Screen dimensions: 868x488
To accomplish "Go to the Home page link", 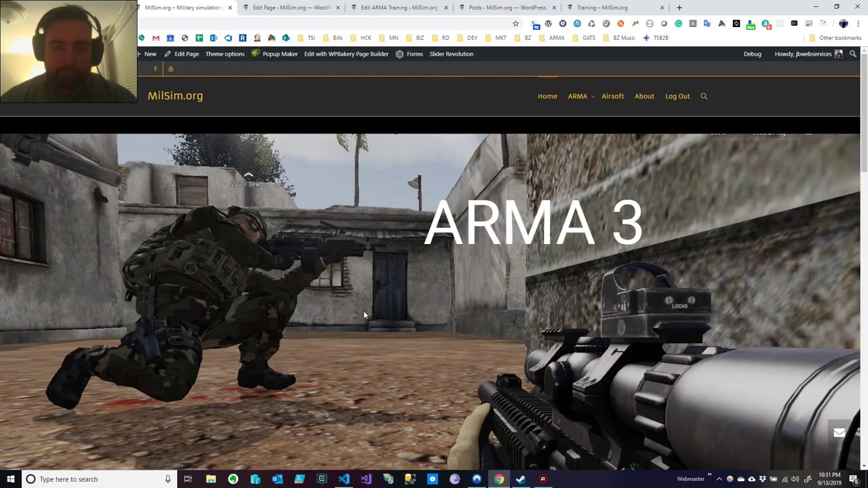I will pyautogui.click(x=547, y=96).
